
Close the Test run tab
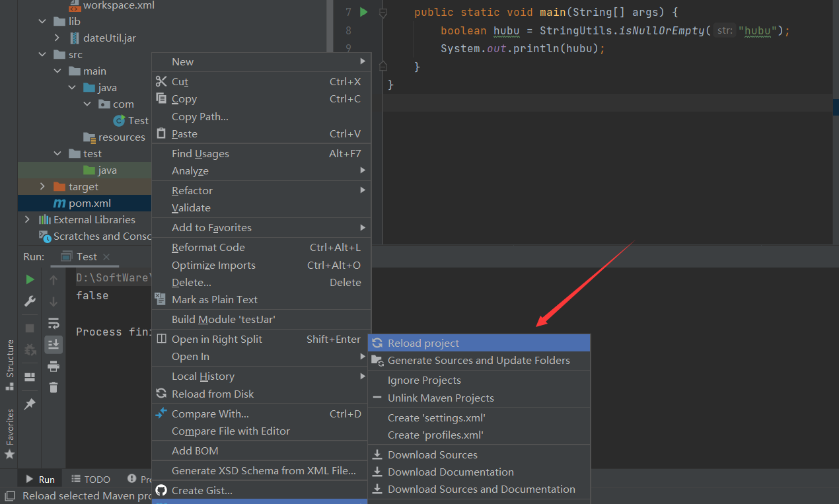106,257
